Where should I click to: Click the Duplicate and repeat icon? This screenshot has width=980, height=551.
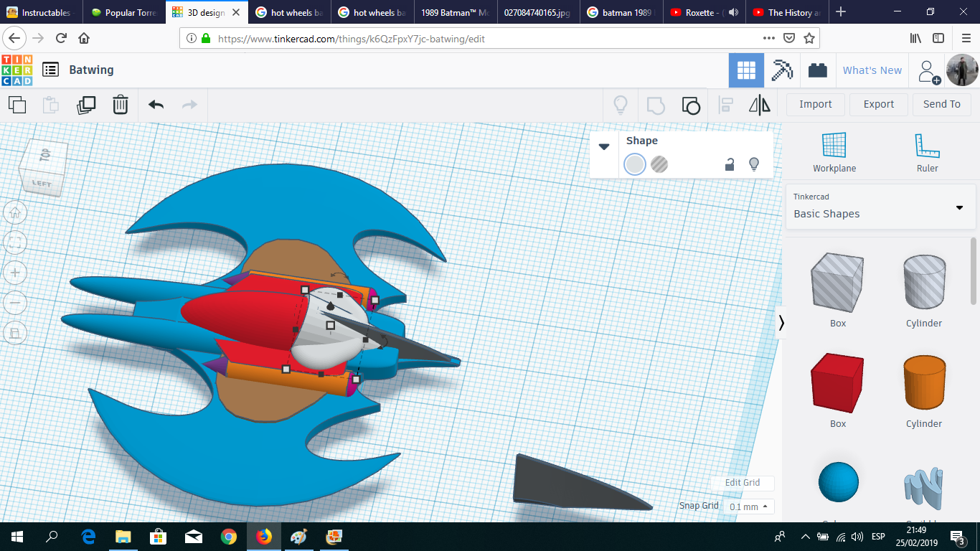click(x=86, y=105)
